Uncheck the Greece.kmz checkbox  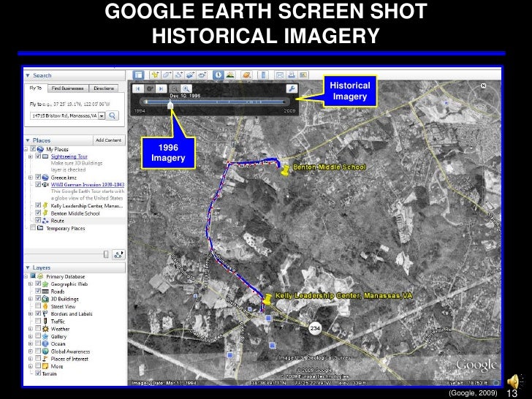[38, 177]
